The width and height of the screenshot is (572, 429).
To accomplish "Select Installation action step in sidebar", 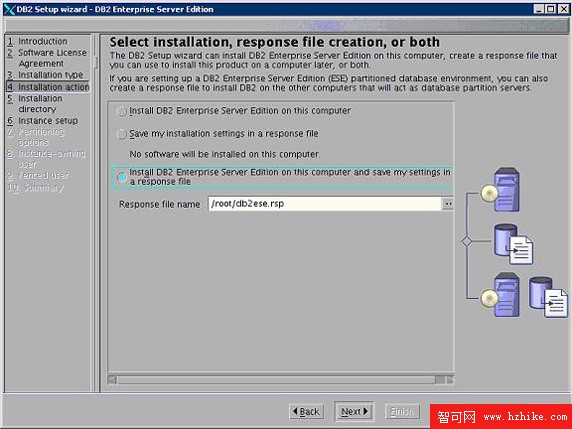I will (48, 87).
